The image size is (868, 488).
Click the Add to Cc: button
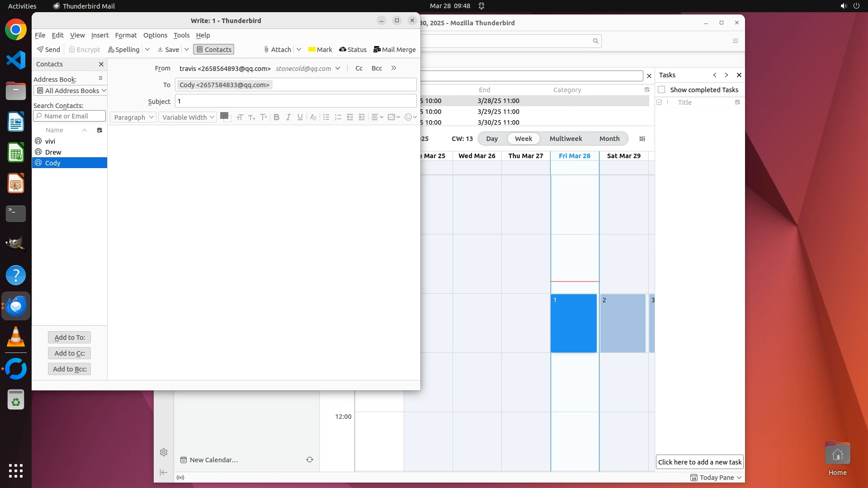70,353
